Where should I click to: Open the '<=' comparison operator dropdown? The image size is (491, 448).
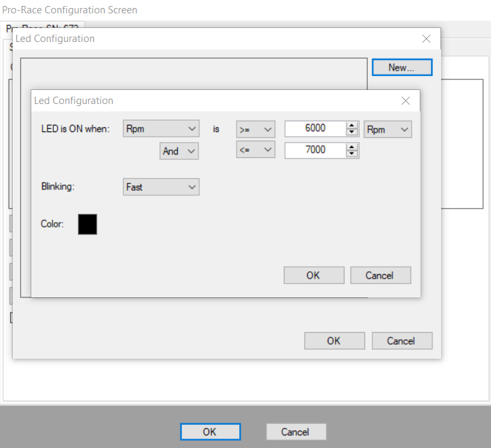[x=256, y=150]
